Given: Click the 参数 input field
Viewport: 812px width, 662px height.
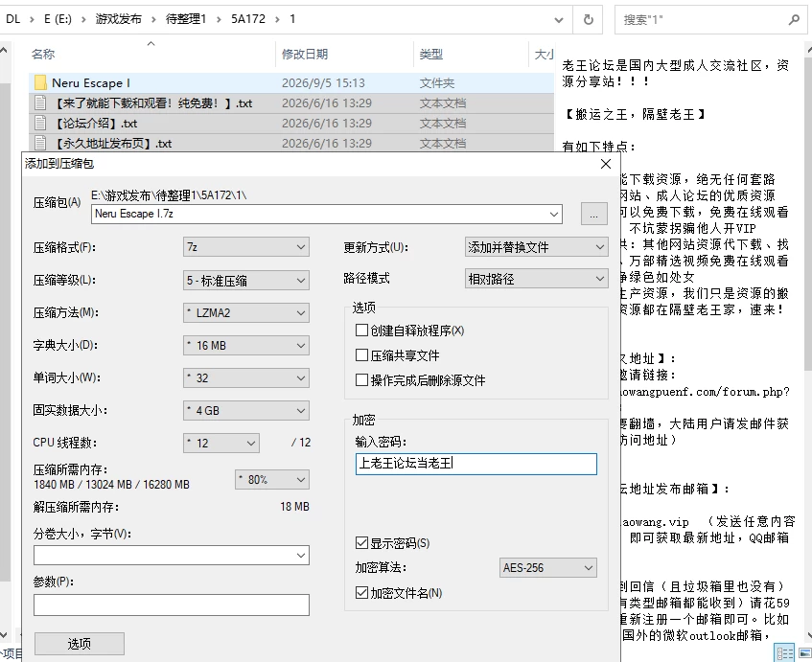Looking at the screenshot, I should pyautogui.click(x=172, y=605).
